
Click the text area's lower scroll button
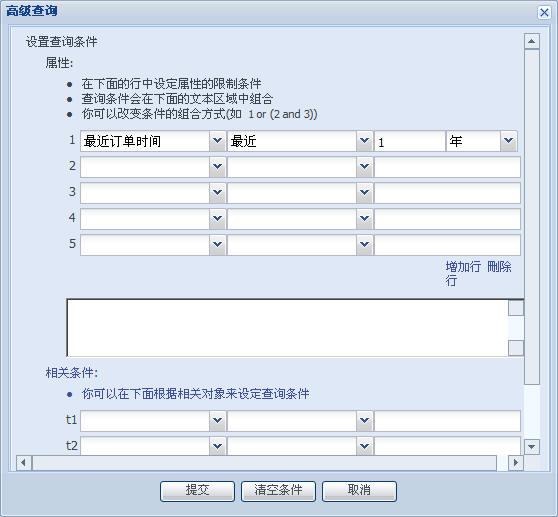(x=516, y=348)
